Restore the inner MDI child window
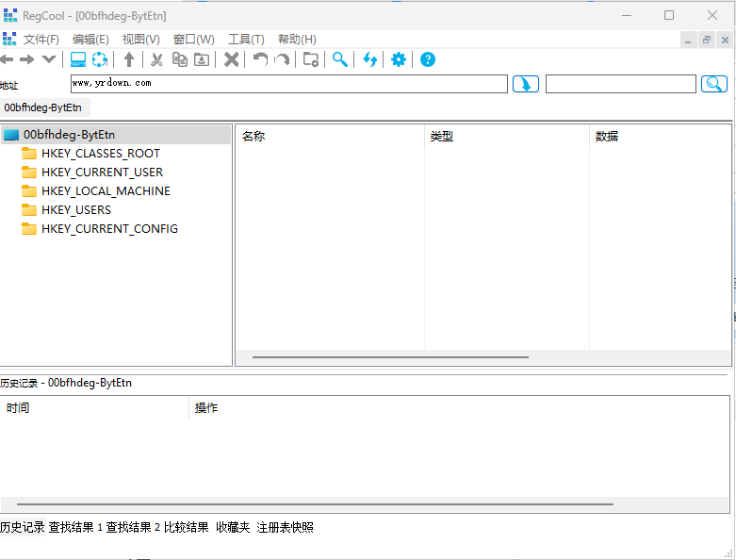The height and width of the screenshot is (560, 736). coord(707,40)
